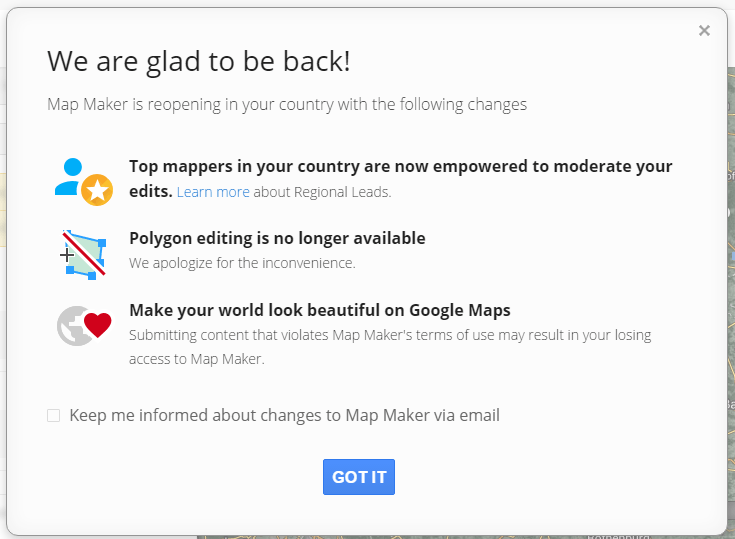This screenshot has height=539, width=735.
Task: Select 'Polygon editing is no longer available' heading
Action: [x=277, y=238]
